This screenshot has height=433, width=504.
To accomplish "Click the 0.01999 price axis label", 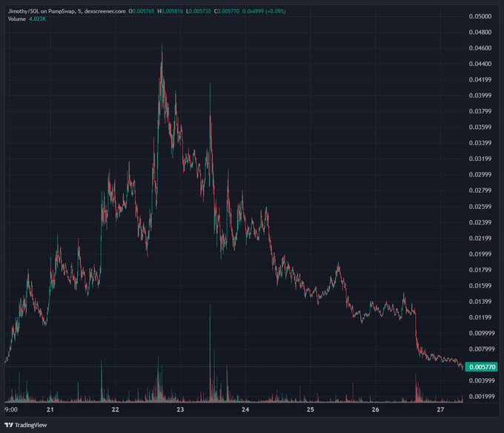I will tap(480, 254).
